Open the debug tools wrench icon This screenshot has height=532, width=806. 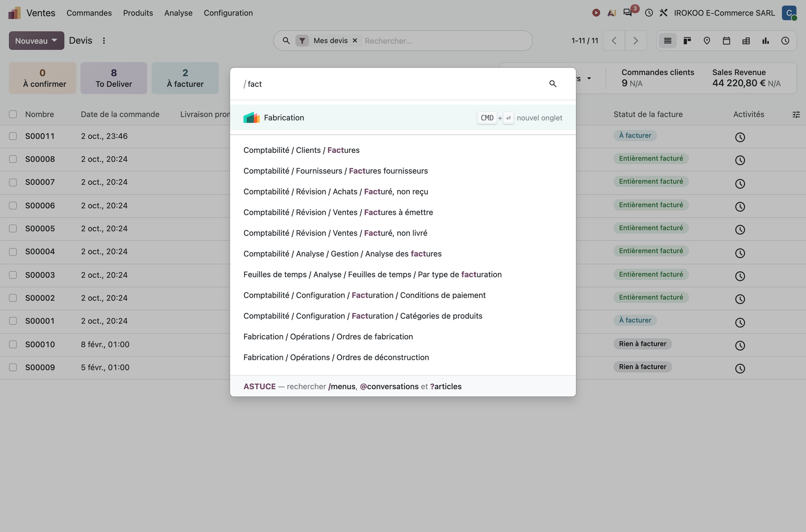click(663, 13)
